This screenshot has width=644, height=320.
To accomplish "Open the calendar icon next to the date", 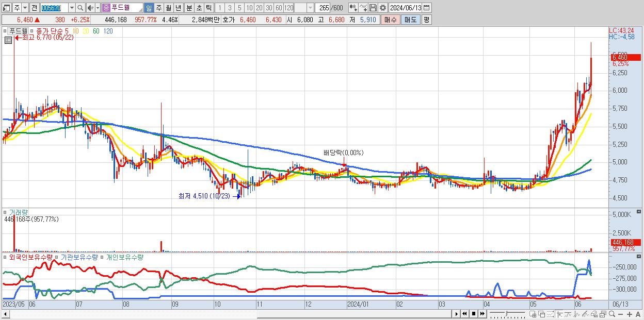I will pyautogui.click(x=427, y=8).
